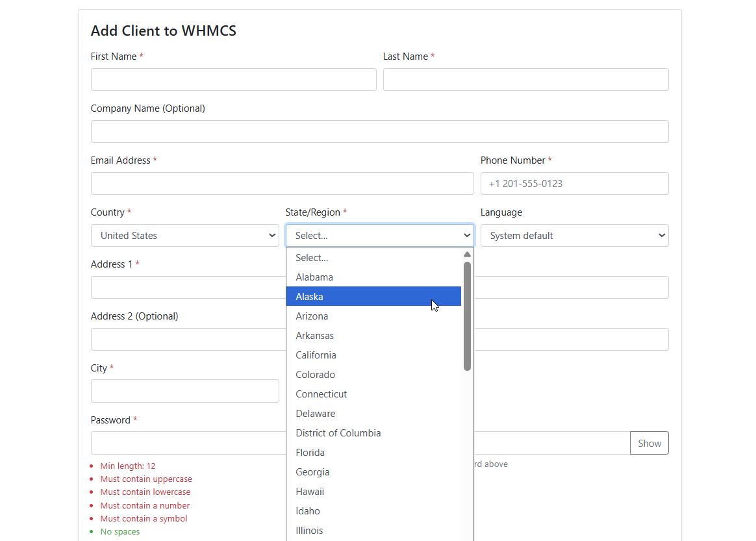Click the City input field
Viewport: 756px width, 541px height.
pos(184,392)
